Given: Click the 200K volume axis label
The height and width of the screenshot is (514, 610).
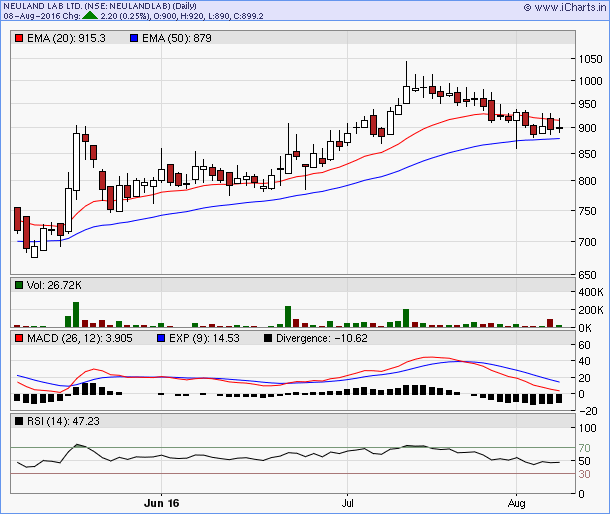Looking at the screenshot, I should pyautogui.click(x=591, y=310).
